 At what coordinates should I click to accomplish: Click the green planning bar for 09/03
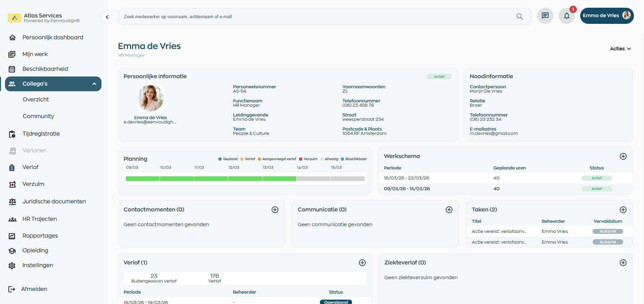(x=142, y=179)
